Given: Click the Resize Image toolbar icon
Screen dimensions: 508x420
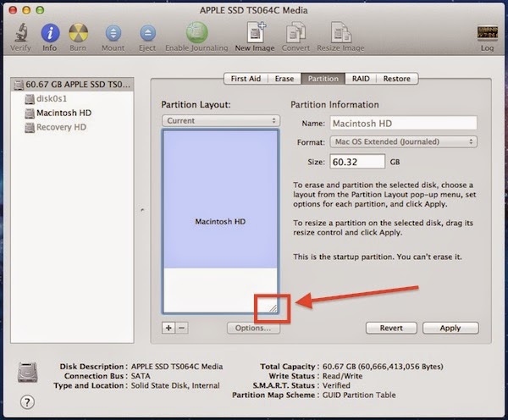Looking at the screenshot, I should point(340,32).
